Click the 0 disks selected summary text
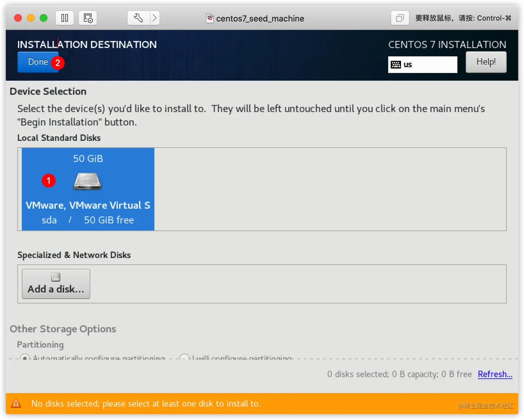The image size is (524, 420). (x=400, y=374)
